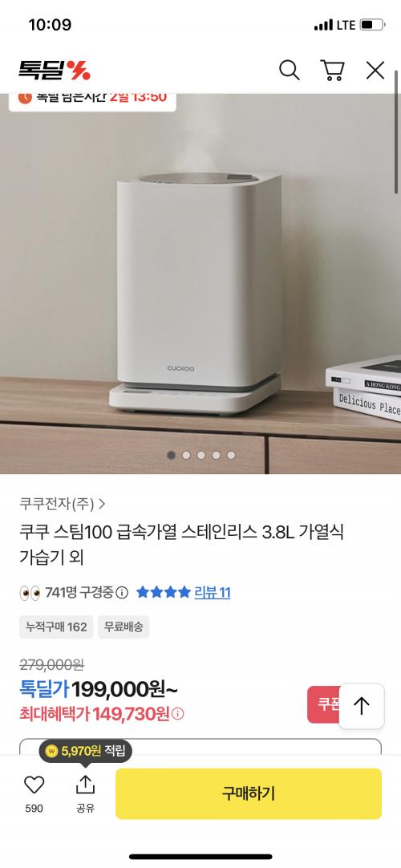This screenshot has width=401, height=868.
Task: Open the 리뷰 11 reviews link
Action: 212,593
